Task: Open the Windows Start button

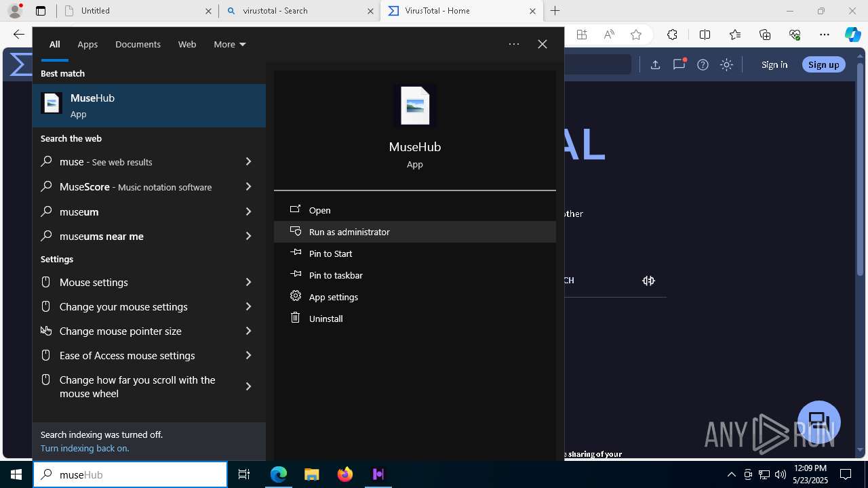Action: pyautogui.click(x=16, y=474)
